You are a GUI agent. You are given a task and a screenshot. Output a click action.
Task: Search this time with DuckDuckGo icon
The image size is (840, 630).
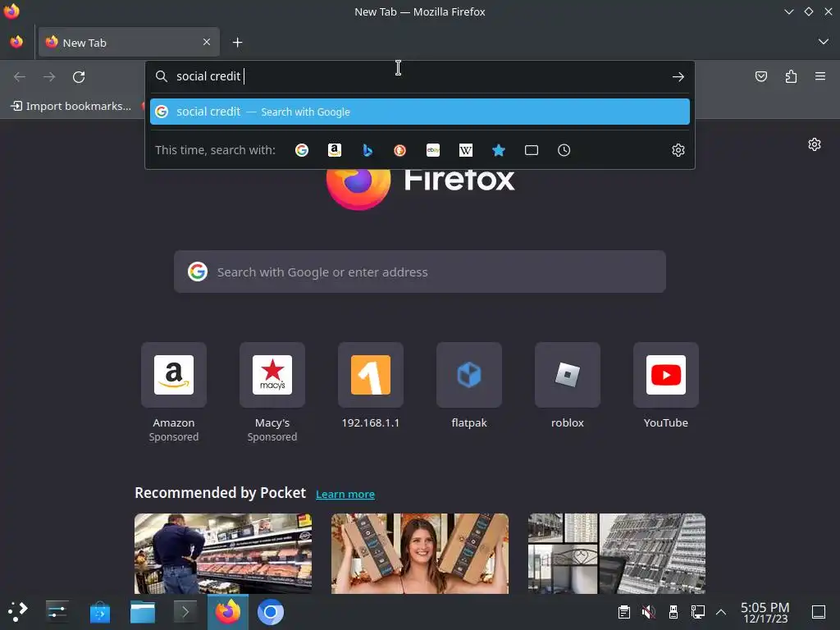[x=399, y=150]
